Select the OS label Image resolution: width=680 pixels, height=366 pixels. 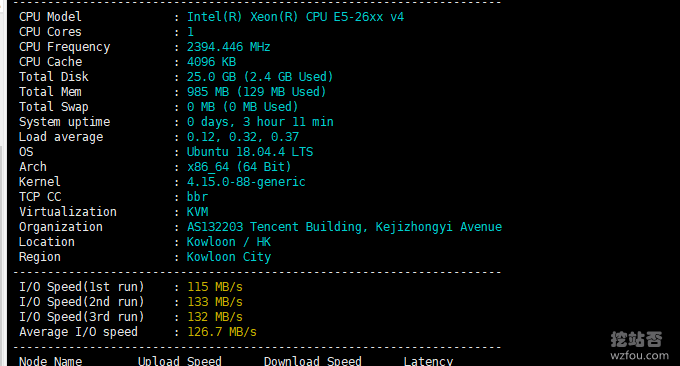click(26, 152)
